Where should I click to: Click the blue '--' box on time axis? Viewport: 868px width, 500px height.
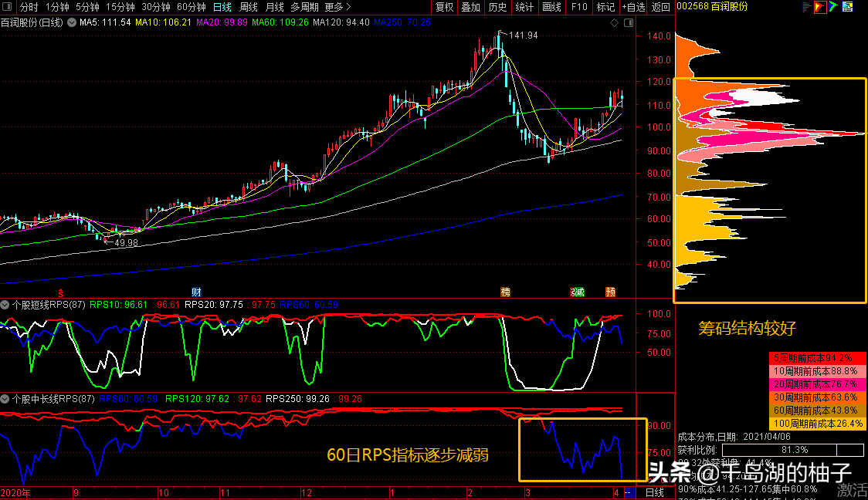(x=629, y=492)
